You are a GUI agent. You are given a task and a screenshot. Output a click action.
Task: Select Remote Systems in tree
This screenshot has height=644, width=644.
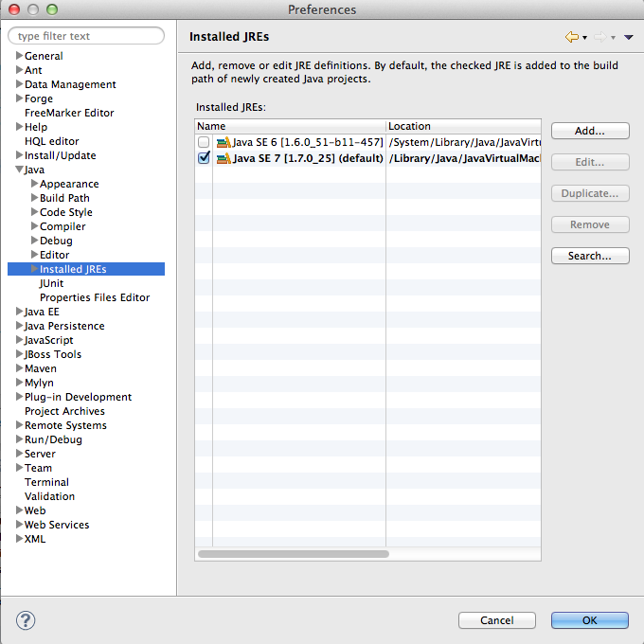coord(65,425)
